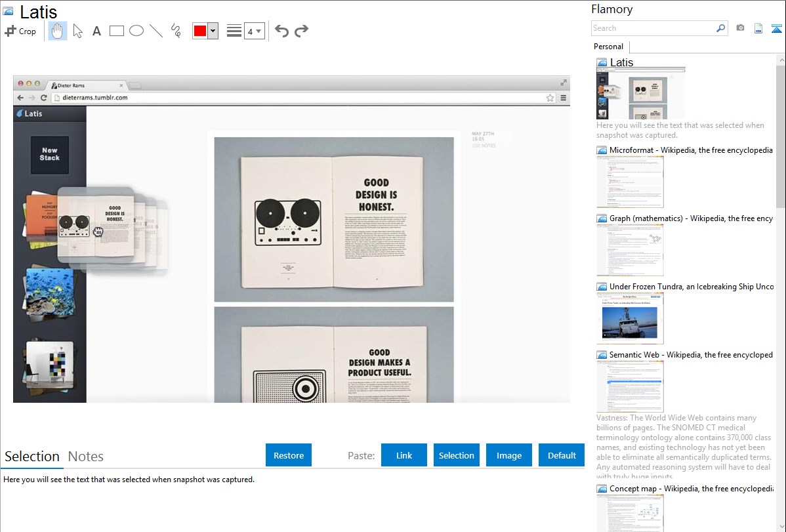Redo the last annotation
The height and width of the screenshot is (532, 786).
[301, 31]
